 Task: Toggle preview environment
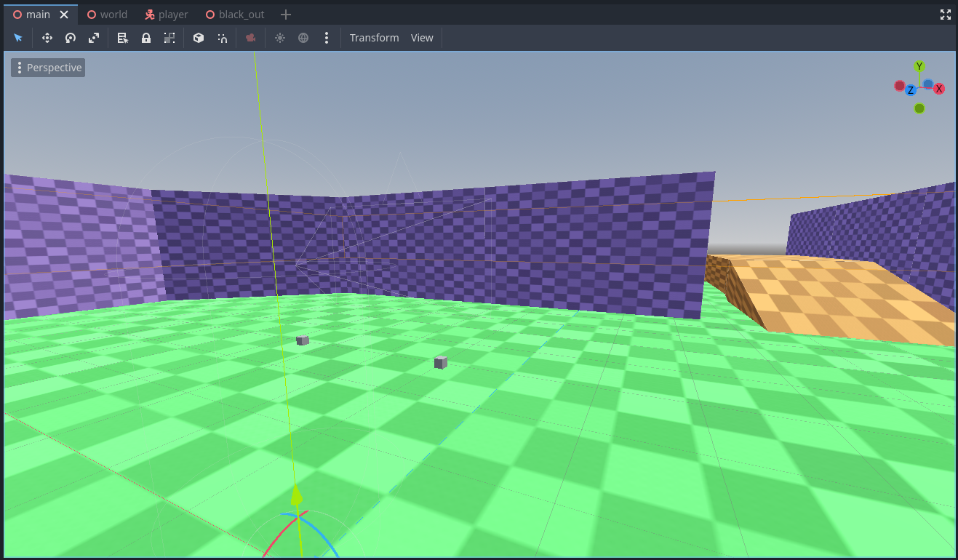tap(303, 37)
